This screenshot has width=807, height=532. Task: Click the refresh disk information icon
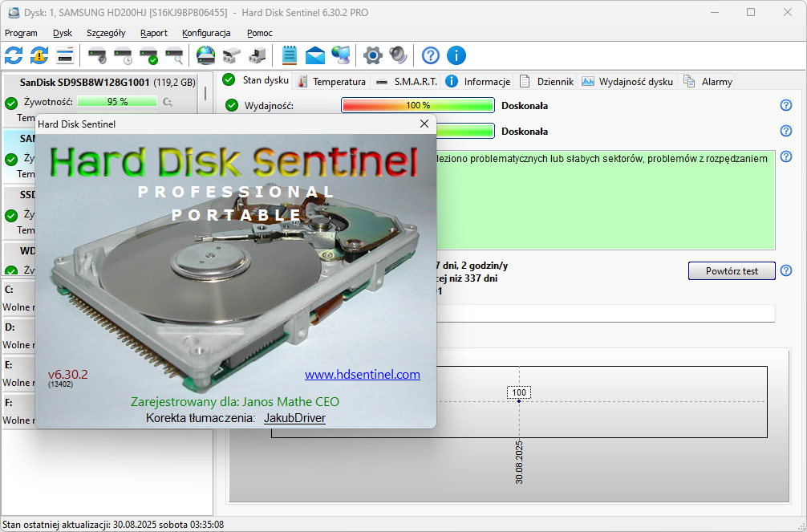14,55
